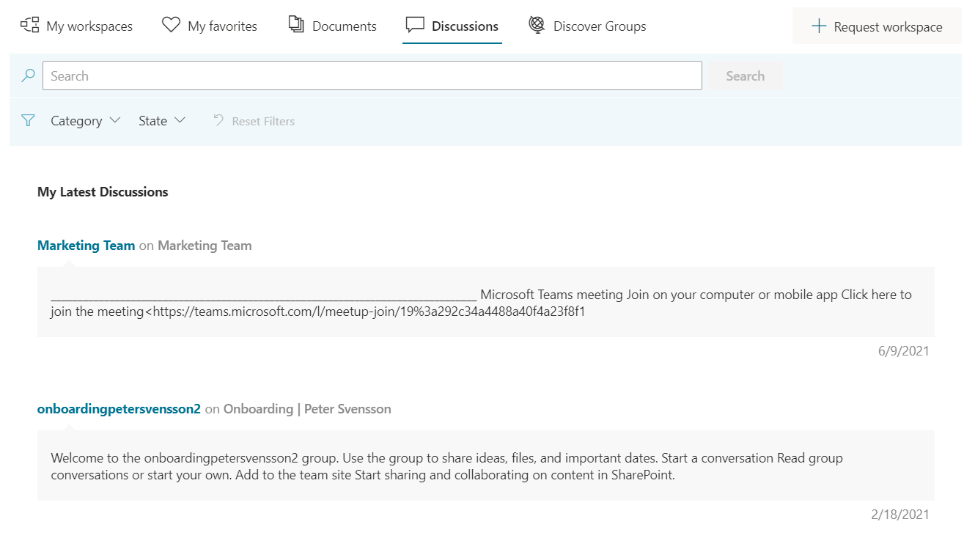Image resolution: width=975 pixels, height=560 pixels.
Task: Open the onboardingpetersvensson2 discussion link
Action: (119, 409)
